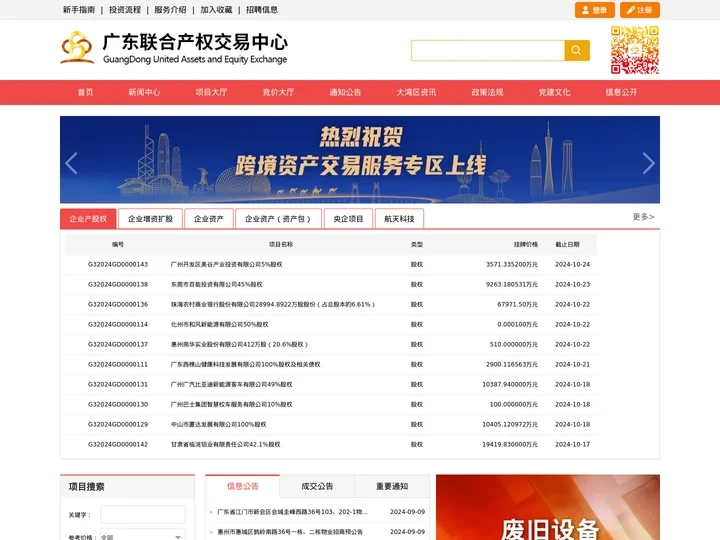Image resolution: width=720 pixels, height=540 pixels.
Task: Open 通知公告 navigation item
Action: pos(345,92)
